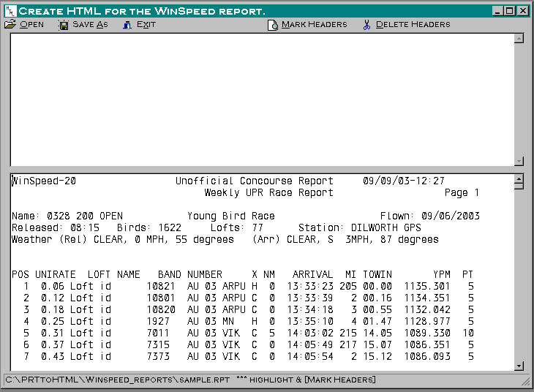The width and height of the screenshot is (534, 392).
Task: Click YPM value 1089.330
Action: [427, 333]
